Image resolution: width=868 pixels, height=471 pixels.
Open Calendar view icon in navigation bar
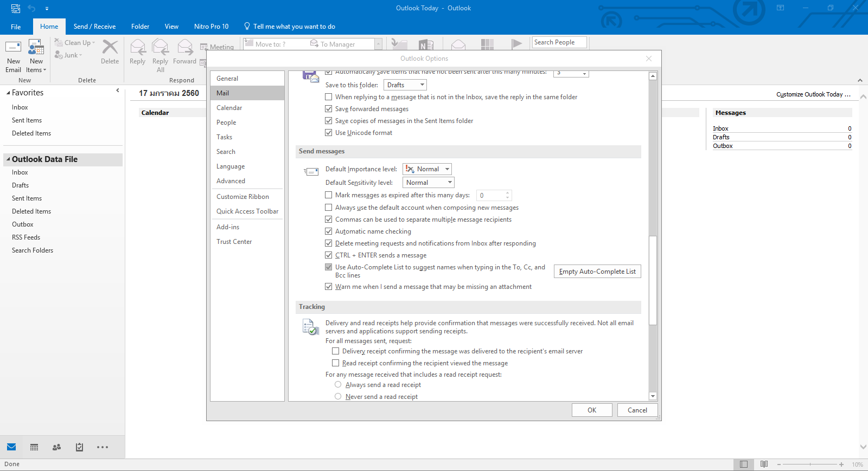[34, 447]
